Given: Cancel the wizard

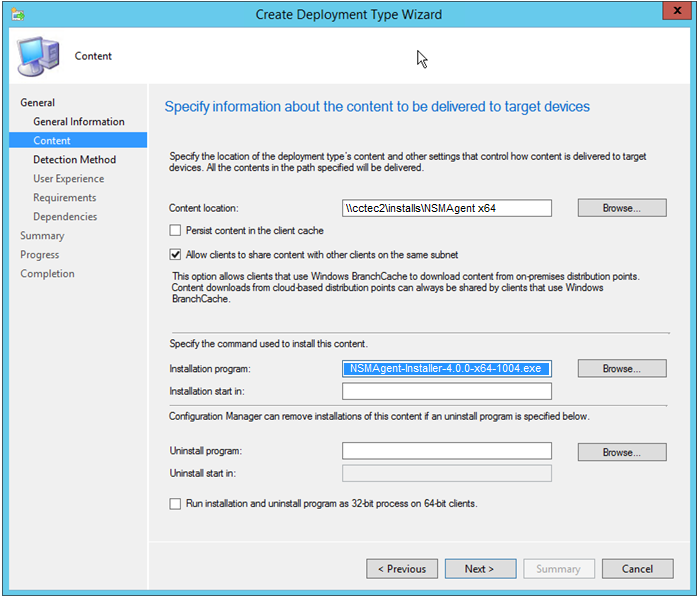Looking at the screenshot, I should [x=638, y=569].
